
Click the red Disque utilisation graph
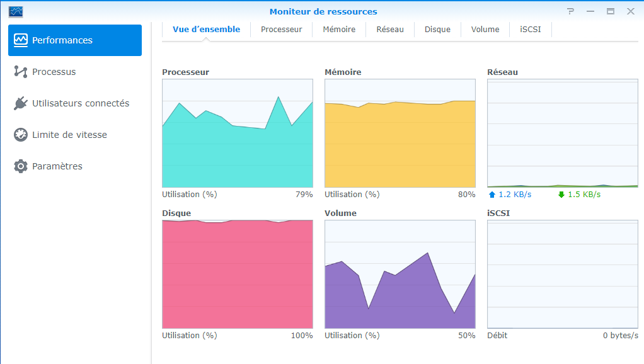click(x=238, y=274)
